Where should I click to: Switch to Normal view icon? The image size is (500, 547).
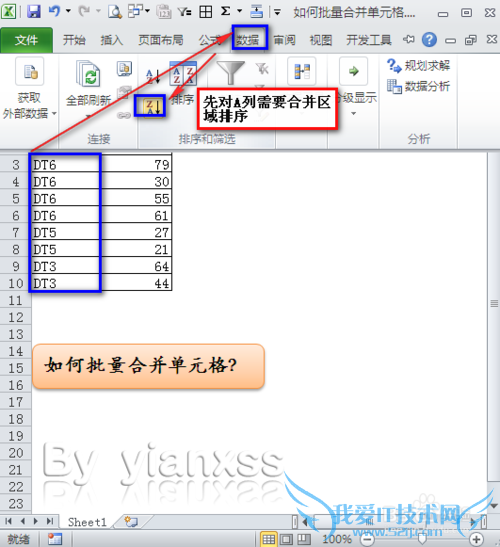click(x=268, y=539)
